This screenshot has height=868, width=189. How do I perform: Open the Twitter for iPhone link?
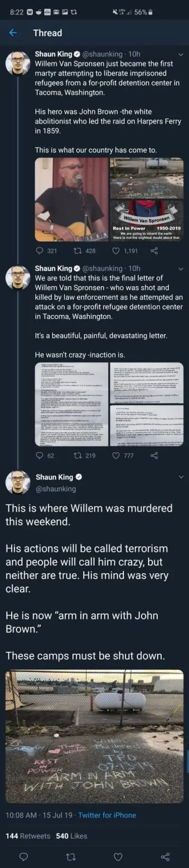pyautogui.click(x=107, y=815)
